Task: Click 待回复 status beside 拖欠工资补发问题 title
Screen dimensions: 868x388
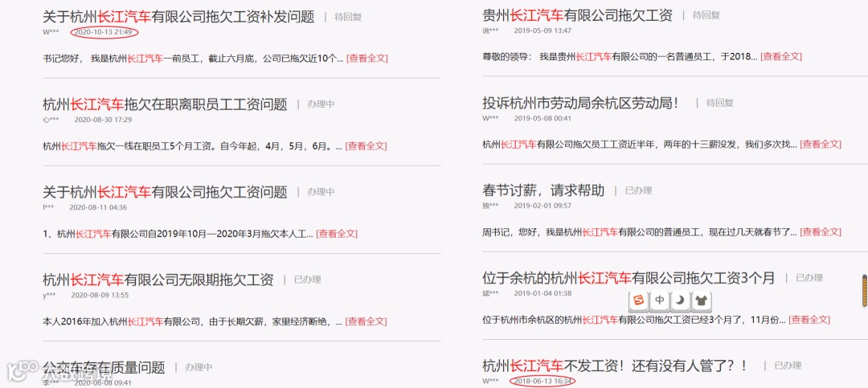Action: coord(348,17)
